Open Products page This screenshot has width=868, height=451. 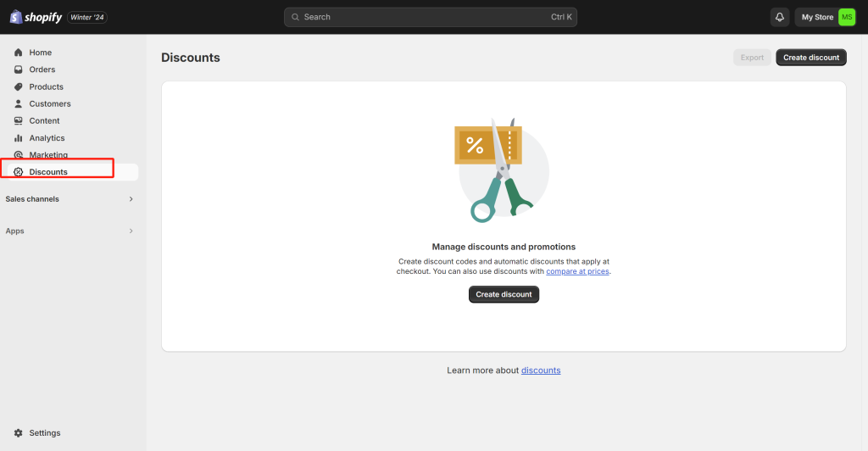pyautogui.click(x=46, y=86)
